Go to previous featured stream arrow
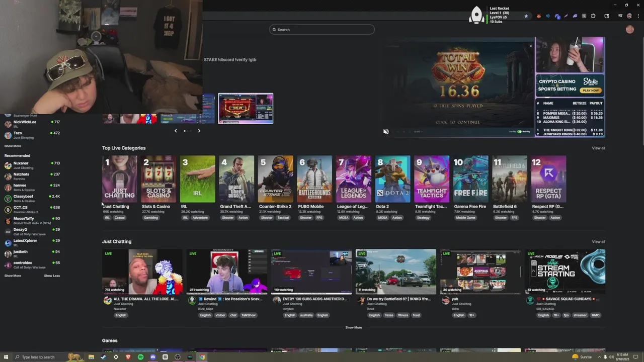This screenshot has width=644, height=362. pyautogui.click(x=176, y=131)
